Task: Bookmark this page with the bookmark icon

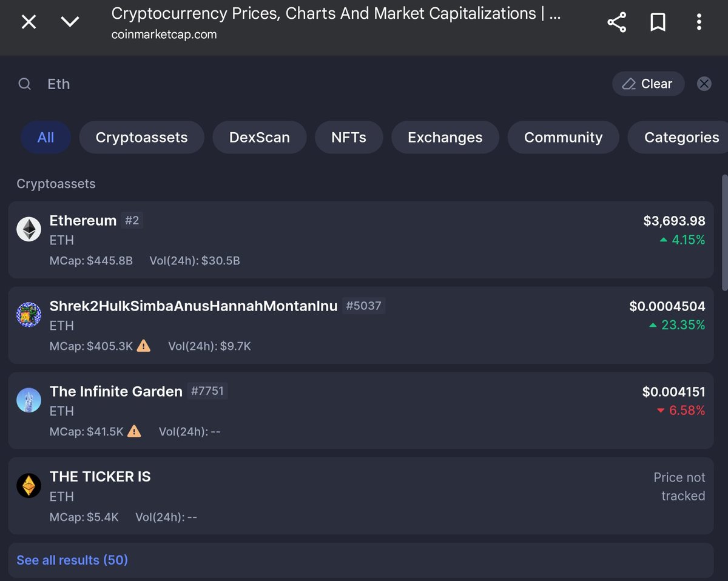Action: [658, 23]
